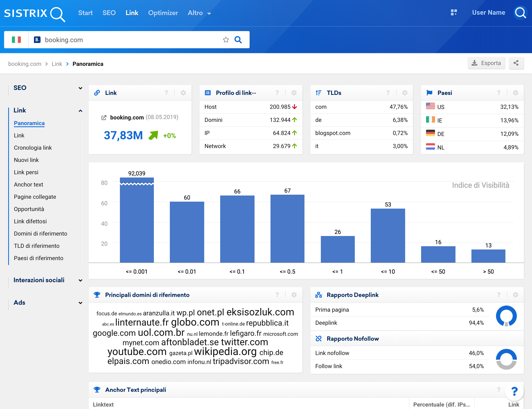Open help for Rapporto Deeplink card

click(499, 295)
